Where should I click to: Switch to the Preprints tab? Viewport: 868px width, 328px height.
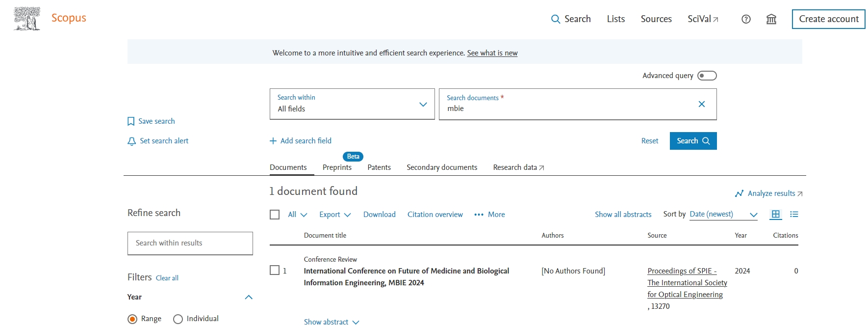(337, 167)
